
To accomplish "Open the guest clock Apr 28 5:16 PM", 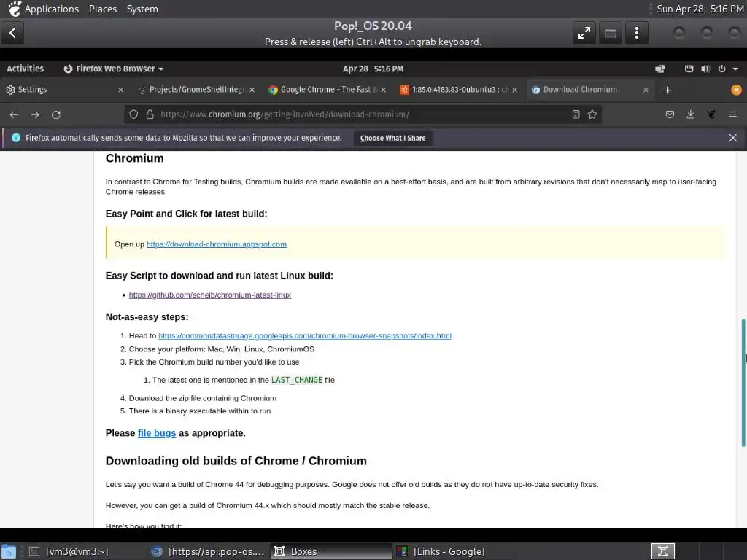I will pyautogui.click(x=373, y=69).
